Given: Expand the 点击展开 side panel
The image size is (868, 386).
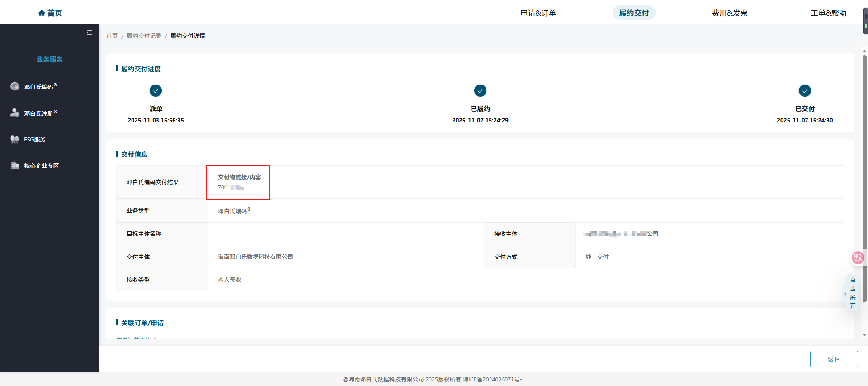Looking at the screenshot, I should pos(853,293).
